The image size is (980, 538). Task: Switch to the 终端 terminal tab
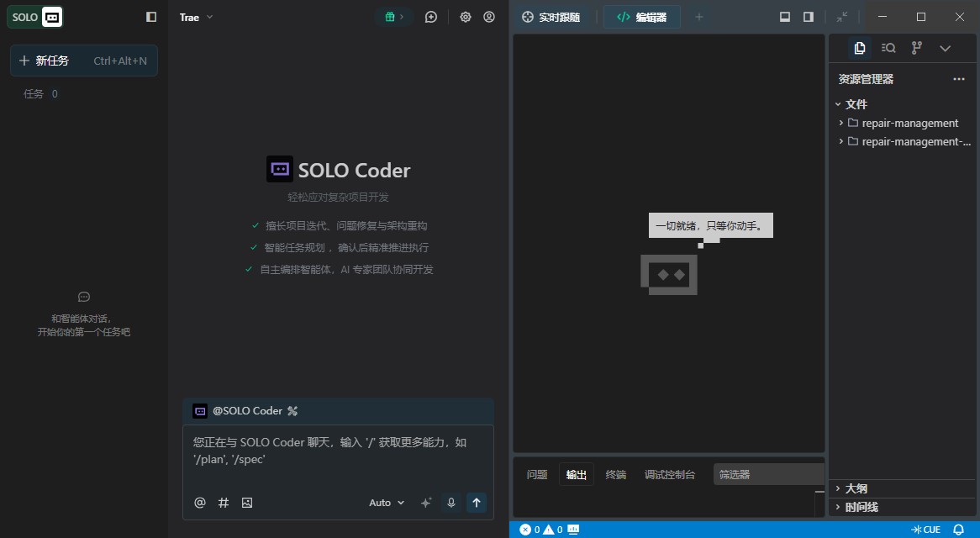click(x=616, y=475)
